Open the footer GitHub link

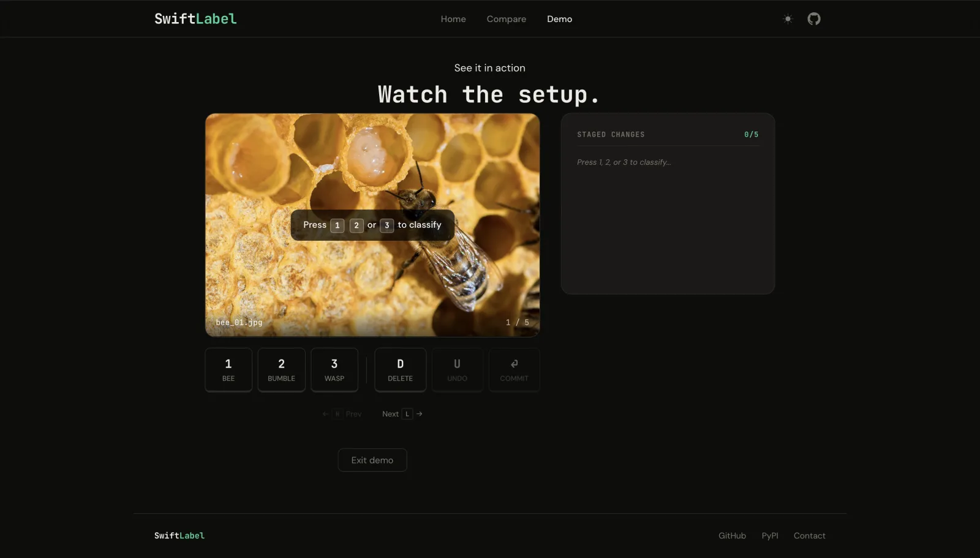732,536
